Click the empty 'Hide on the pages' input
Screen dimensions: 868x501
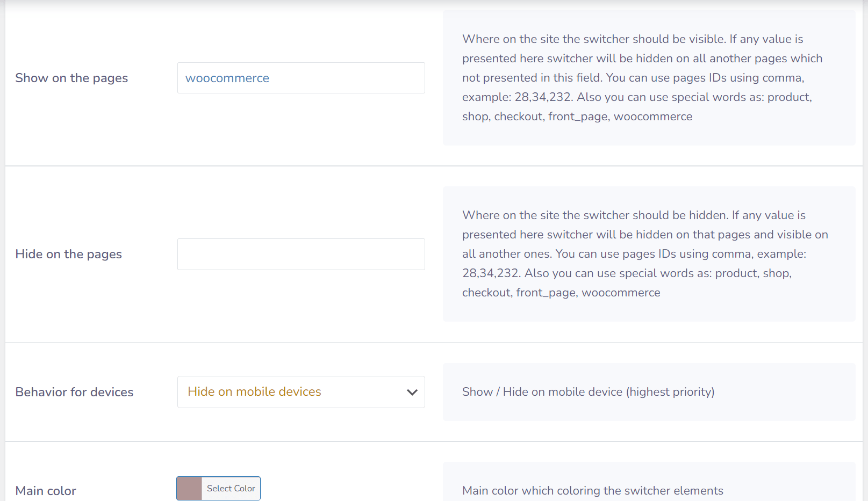(301, 254)
